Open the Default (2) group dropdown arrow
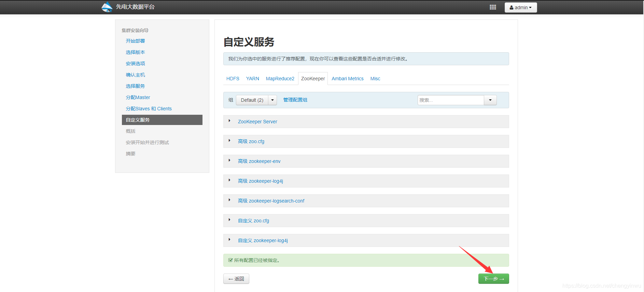The image size is (644, 292). tap(272, 100)
